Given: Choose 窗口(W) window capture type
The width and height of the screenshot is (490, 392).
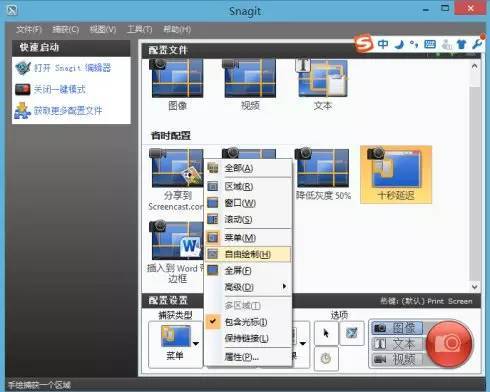Looking at the screenshot, I should click(248, 203).
